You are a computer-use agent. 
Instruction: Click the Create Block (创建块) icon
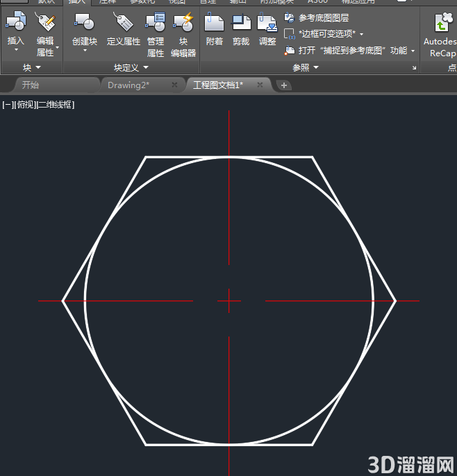pos(85,22)
